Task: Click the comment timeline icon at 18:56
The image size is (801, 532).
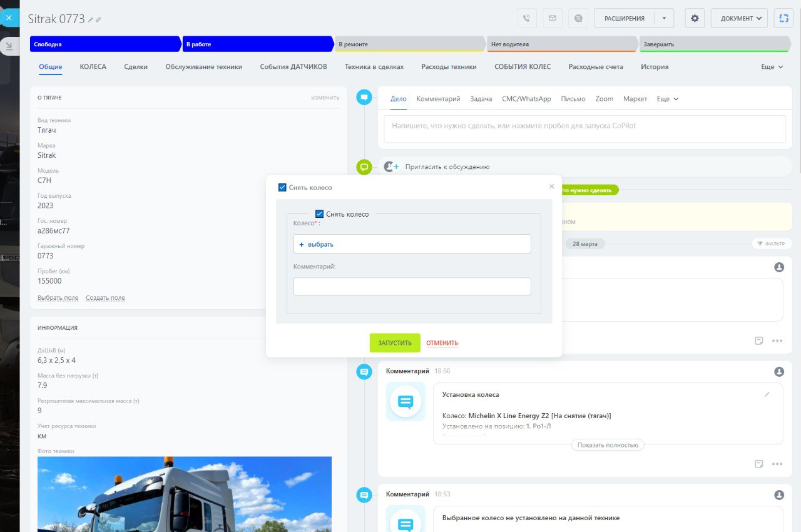Action: 364,372
